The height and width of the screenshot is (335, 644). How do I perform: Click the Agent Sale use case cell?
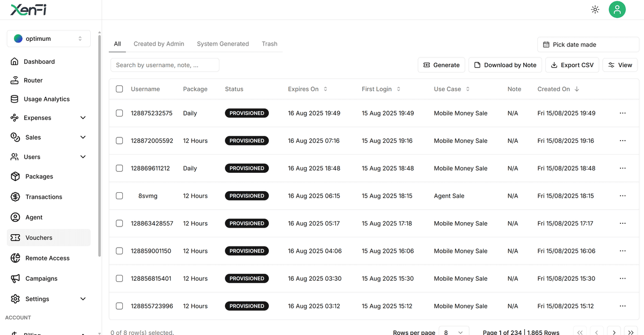[449, 196]
